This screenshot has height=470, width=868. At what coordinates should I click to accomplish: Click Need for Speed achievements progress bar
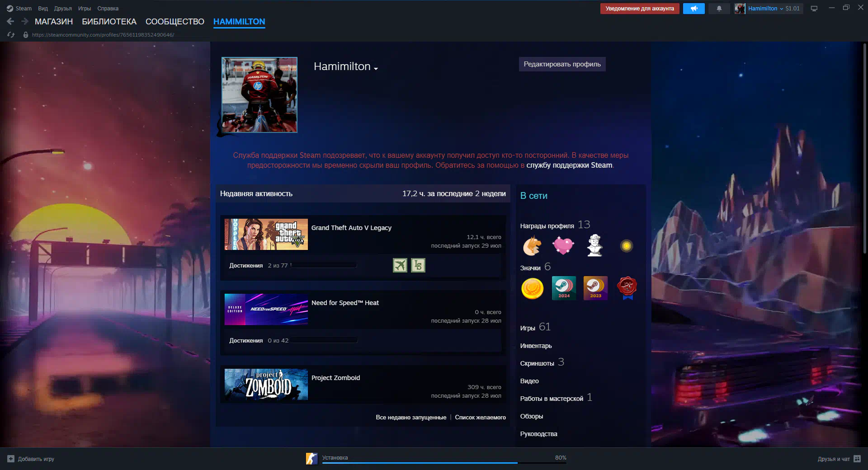324,340
